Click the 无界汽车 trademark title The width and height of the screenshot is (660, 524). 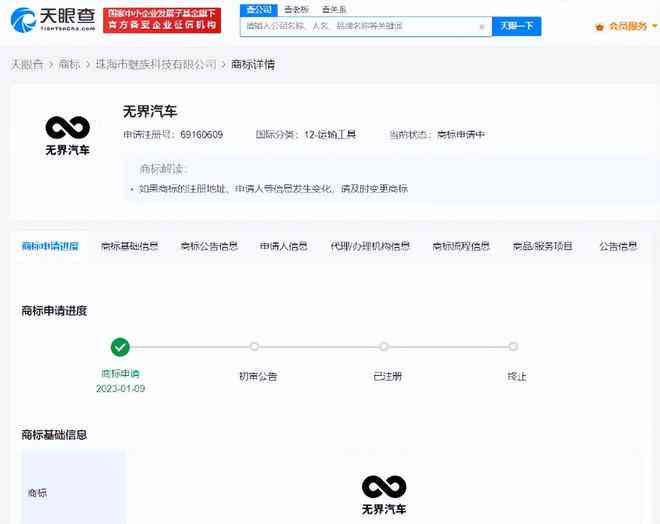150,112
